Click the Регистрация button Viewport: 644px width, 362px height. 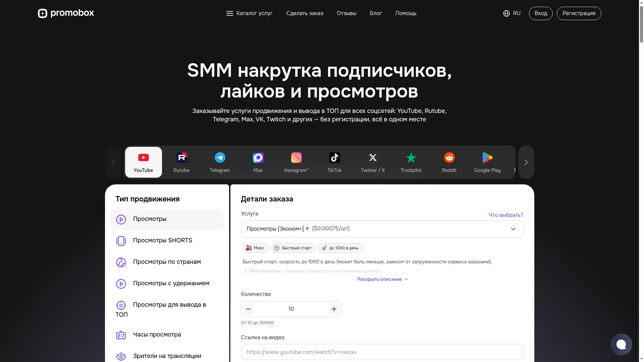579,13
